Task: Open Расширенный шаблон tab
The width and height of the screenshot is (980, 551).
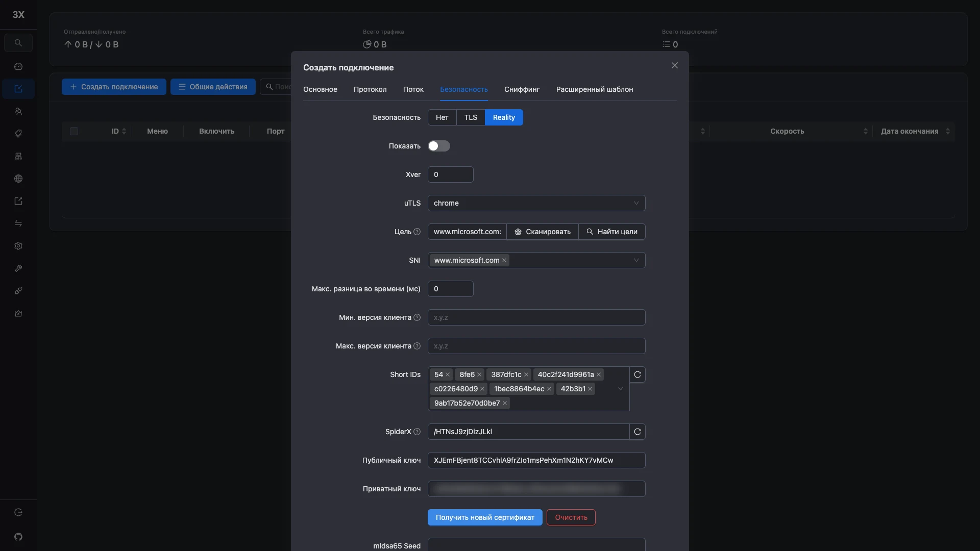Action: pyautogui.click(x=595, y=89)
